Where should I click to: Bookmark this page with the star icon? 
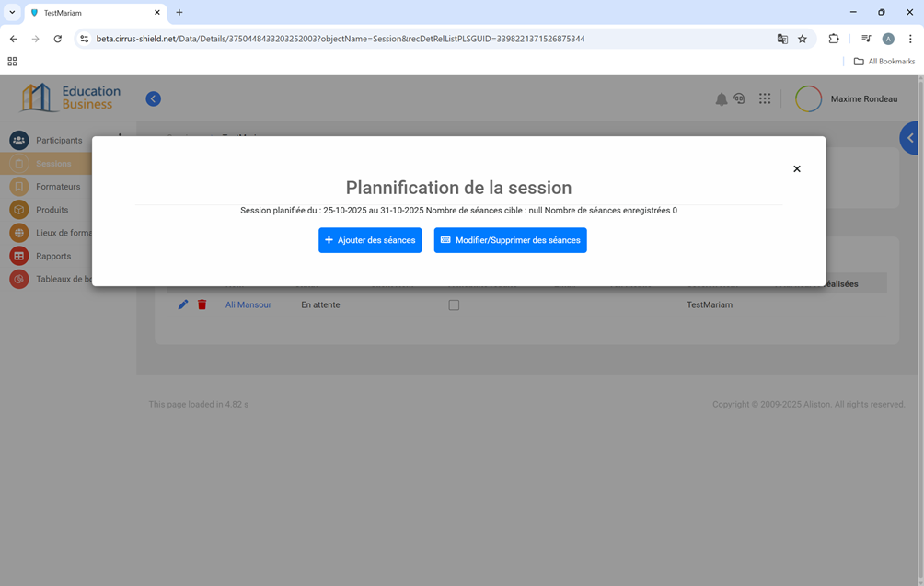coord(803,39)
